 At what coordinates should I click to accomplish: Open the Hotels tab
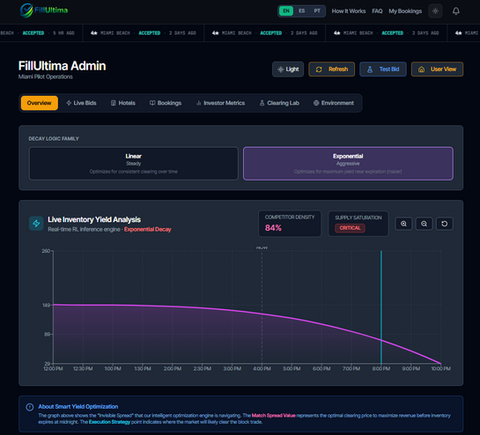123,103
